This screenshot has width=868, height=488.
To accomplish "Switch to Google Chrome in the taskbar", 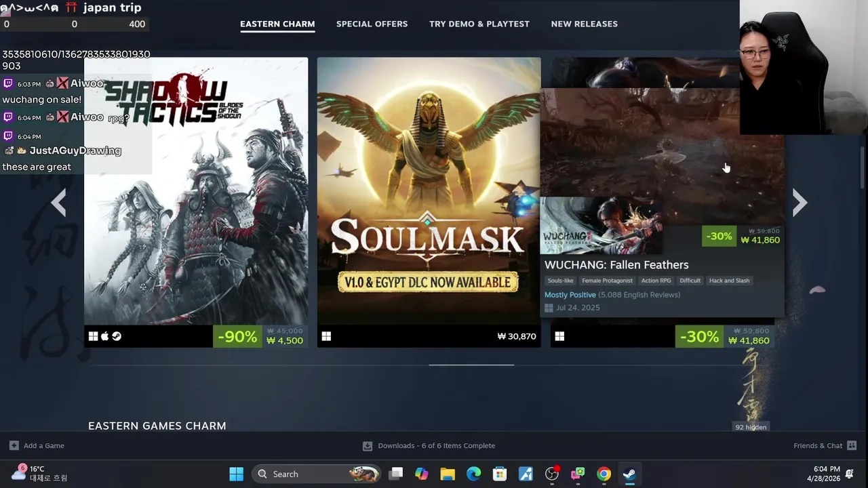I will pyautogui.click(x=604, y=474).
